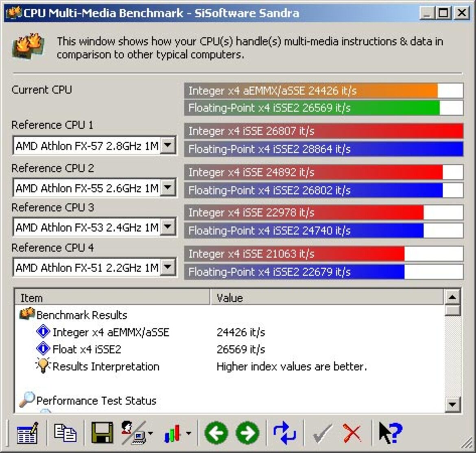Click the blue Floating-Point 28864 it/s bar
Viewport: 476px width, 453px height.
click(323, 149)
